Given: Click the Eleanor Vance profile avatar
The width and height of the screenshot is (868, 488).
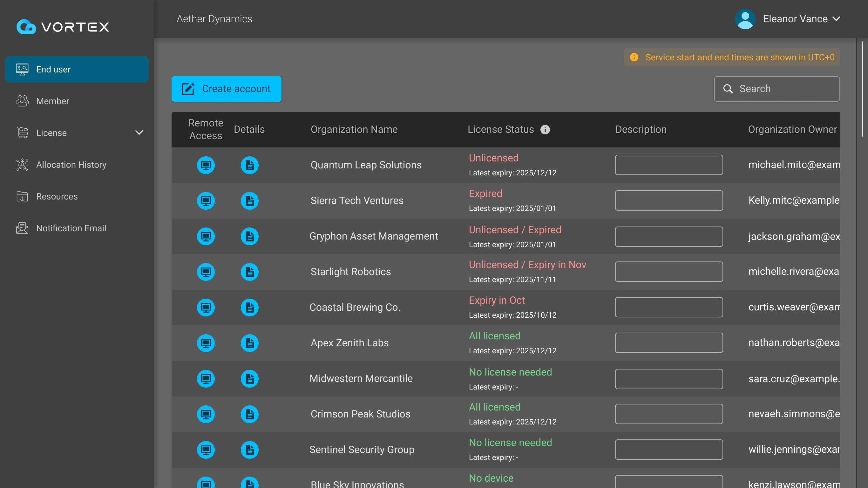Looking at the screenshot, I should [745, 19].
